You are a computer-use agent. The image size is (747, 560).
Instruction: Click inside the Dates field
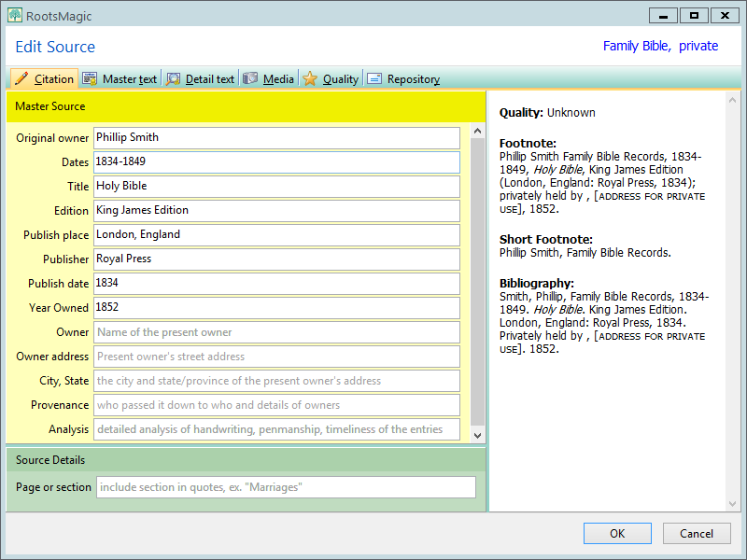click(276, 161)
